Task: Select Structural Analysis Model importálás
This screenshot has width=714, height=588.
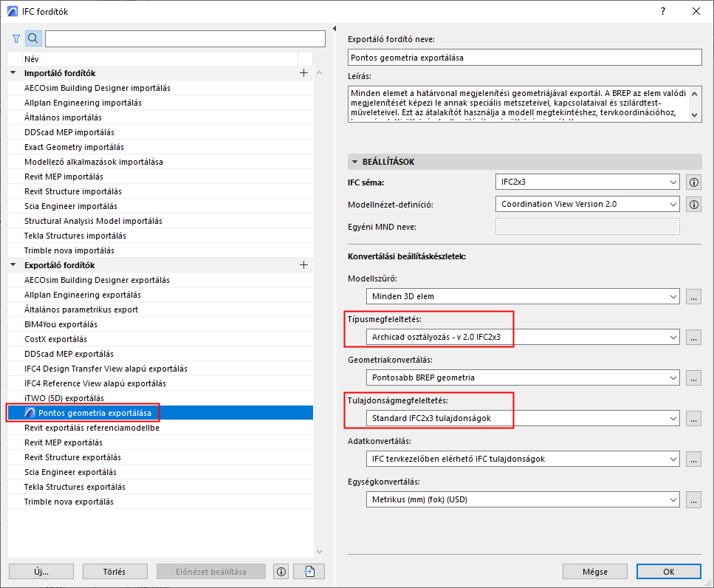Action: 161,221
